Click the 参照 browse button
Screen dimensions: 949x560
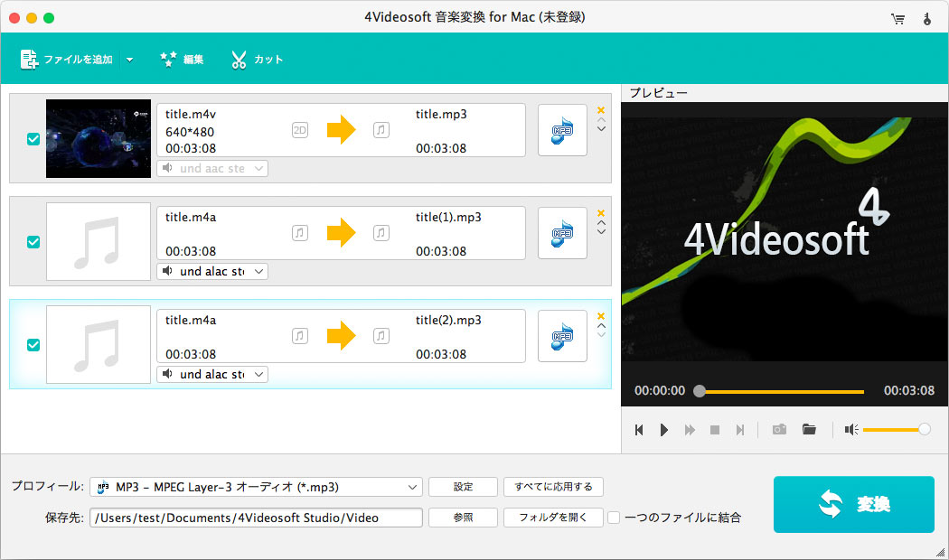pyautogui.click(x=463, y=518)
